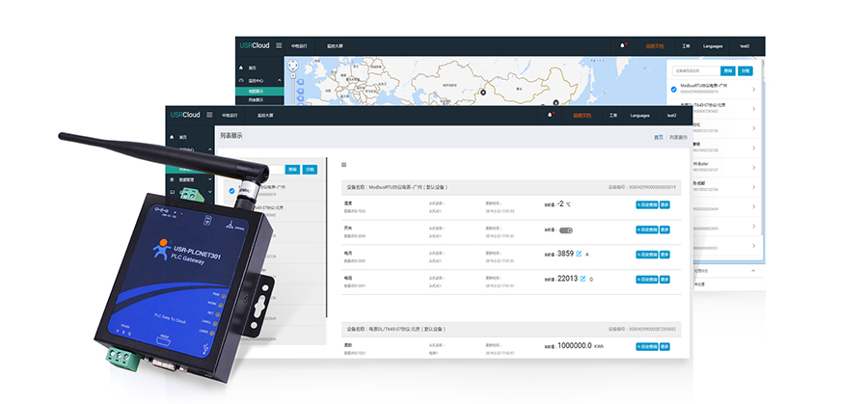Click the hamburger icon in back window header
Screen dimensions: 868x404
pyautogui.click(x=280, y=45)
